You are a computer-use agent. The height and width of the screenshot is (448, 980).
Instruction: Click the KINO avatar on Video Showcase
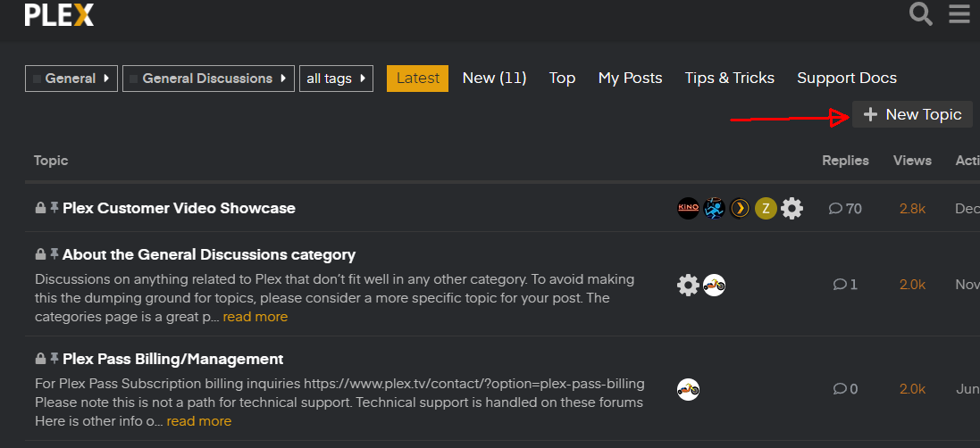pos(688,209)
